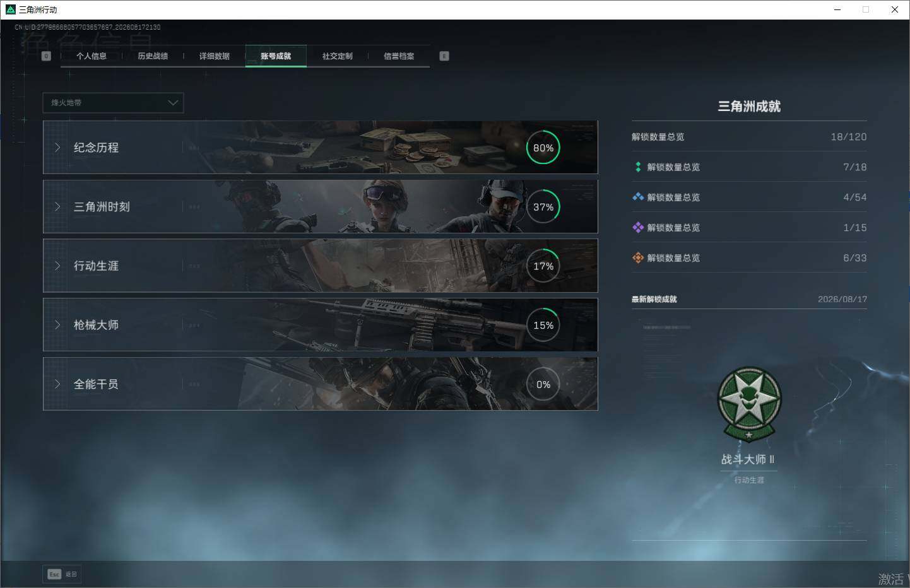Click the 三角洲行动 app icon in title bar

[10, 9]
